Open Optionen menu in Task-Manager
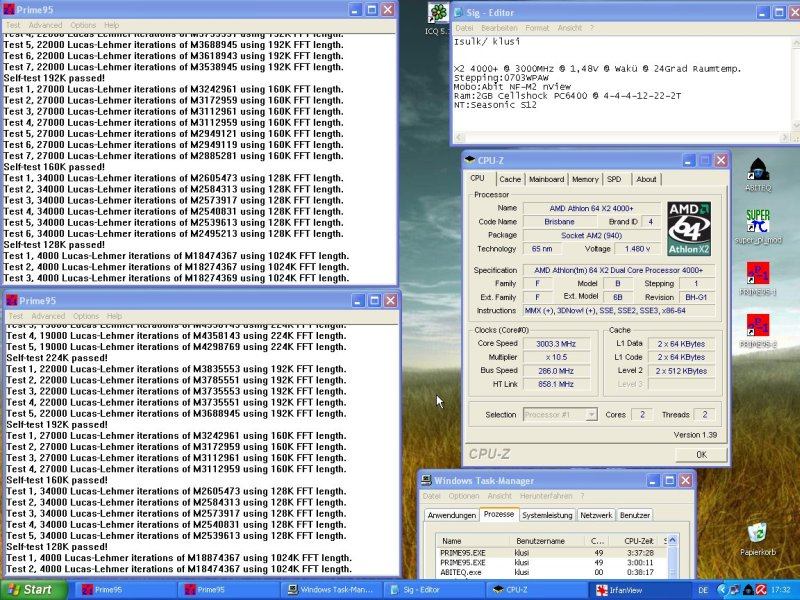Viewport: 800px width, 600px height. tap(464, 496)
